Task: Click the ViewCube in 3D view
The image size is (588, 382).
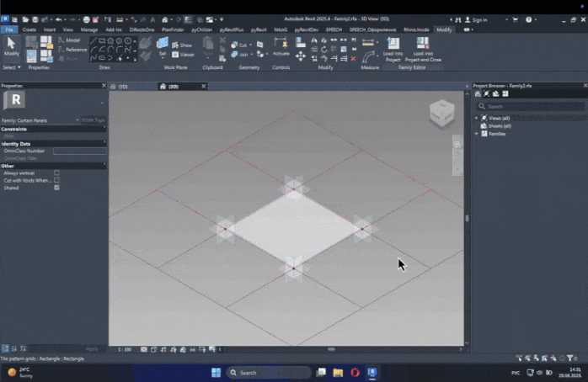Action: pyautogui.click(x=441, y=114)
